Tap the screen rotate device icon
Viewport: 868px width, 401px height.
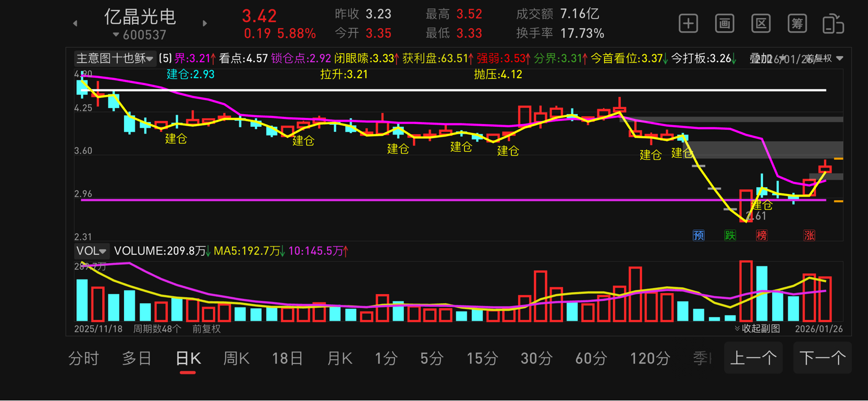pos(833,24)
